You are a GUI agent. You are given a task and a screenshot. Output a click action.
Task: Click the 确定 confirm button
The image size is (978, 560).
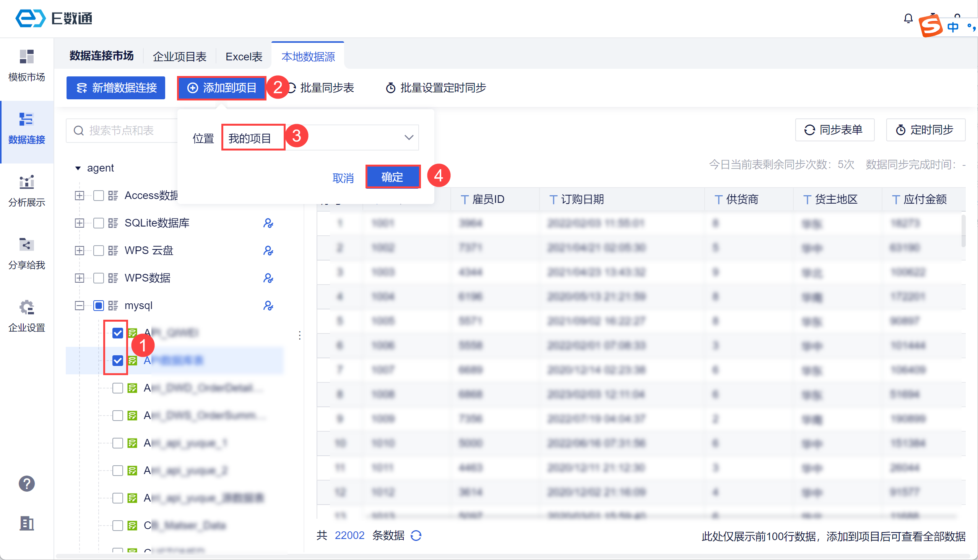tap(392, 177)
